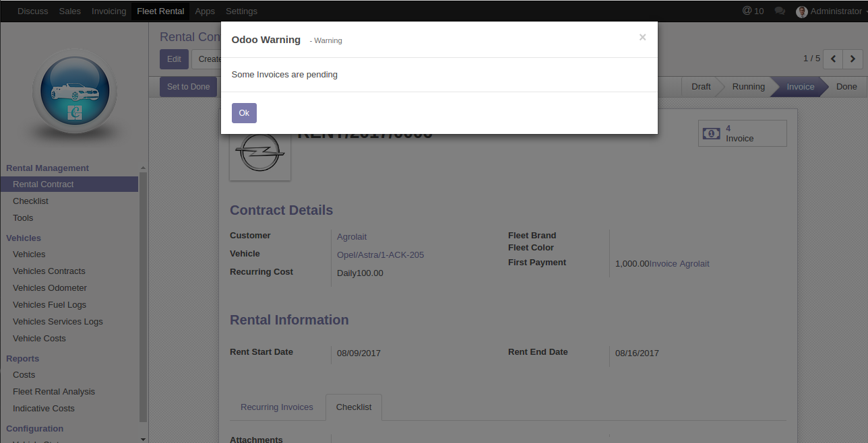Viewport: 868px width, 443px height.
Task: Open the conversations chat bubble icon
Action: pyautogui.click(x=780, y=11)
